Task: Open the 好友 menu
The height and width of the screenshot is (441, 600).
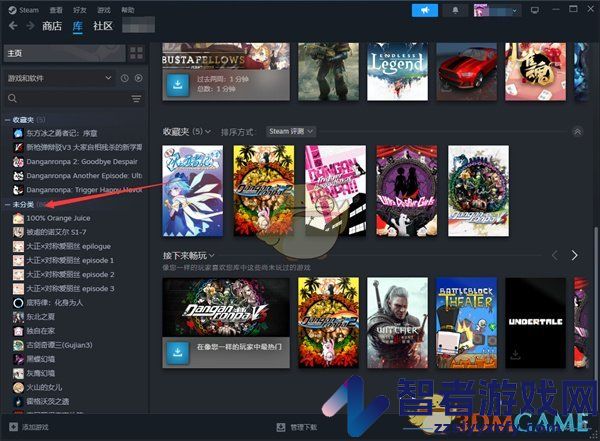Action: coord(80,10)
